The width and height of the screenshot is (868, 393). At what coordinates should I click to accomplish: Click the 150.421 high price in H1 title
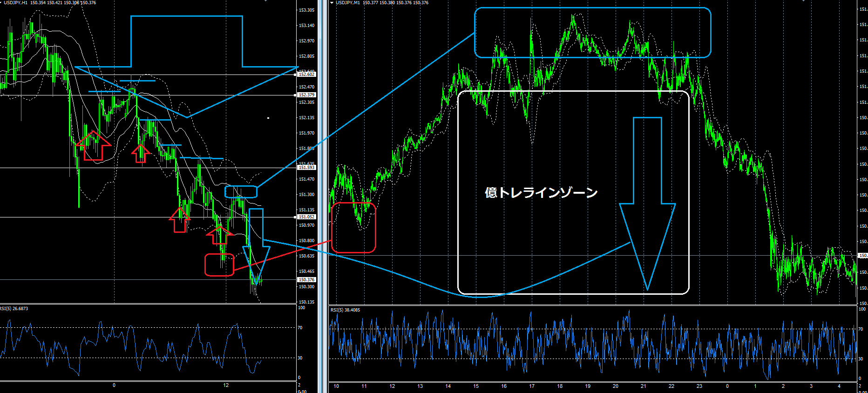[54, 3]
